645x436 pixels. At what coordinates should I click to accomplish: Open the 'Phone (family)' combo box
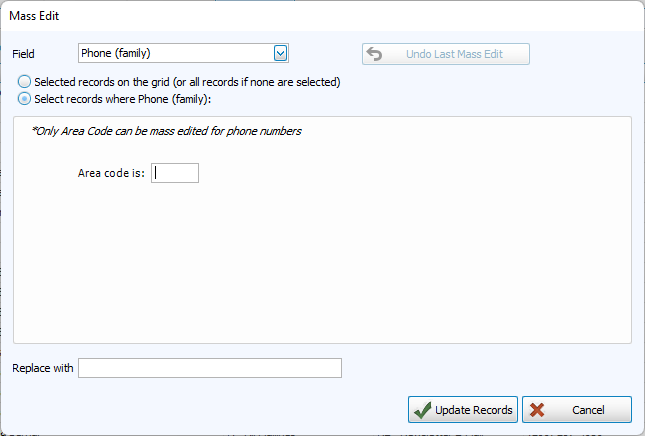pos(175,53)
